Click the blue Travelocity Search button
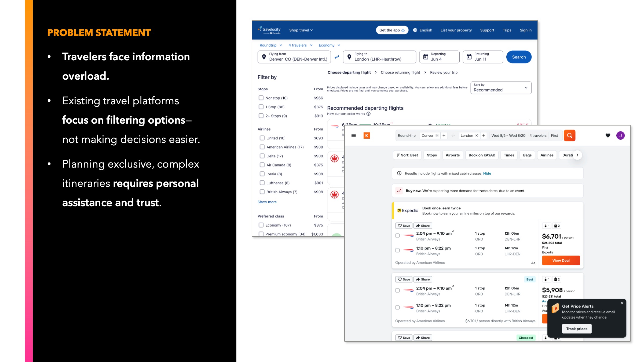The image size is (644, 362). click(x=519, y=57)
